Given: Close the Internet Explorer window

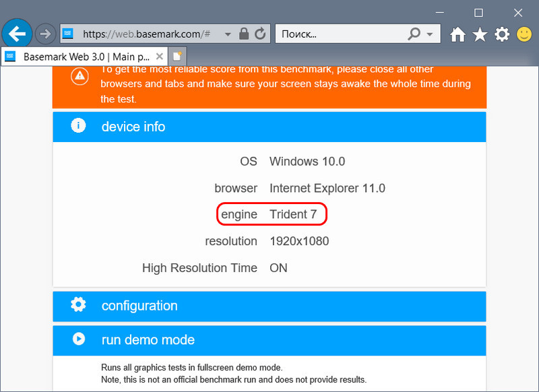Looking at the screenshot, I should (518, 13).
